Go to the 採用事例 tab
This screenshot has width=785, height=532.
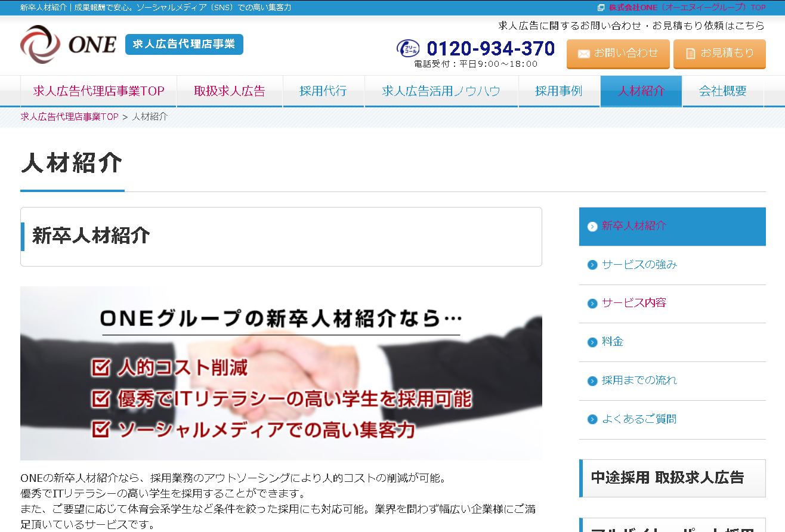[559, 91]
